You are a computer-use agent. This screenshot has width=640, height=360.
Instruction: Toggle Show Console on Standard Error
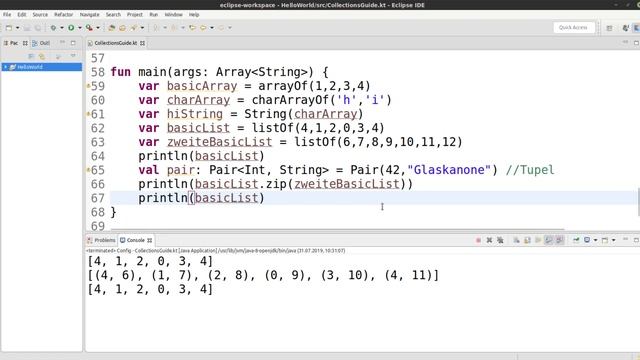coord(560,240)
